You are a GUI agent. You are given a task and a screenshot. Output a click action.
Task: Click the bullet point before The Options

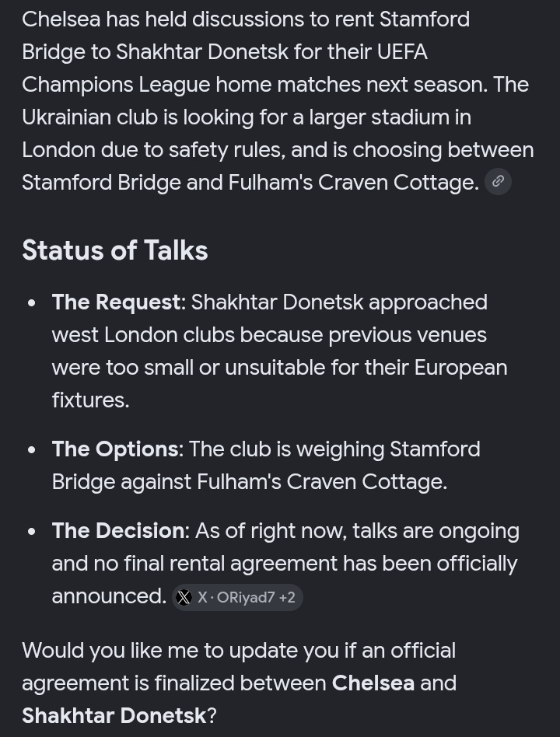coord(32,450)
